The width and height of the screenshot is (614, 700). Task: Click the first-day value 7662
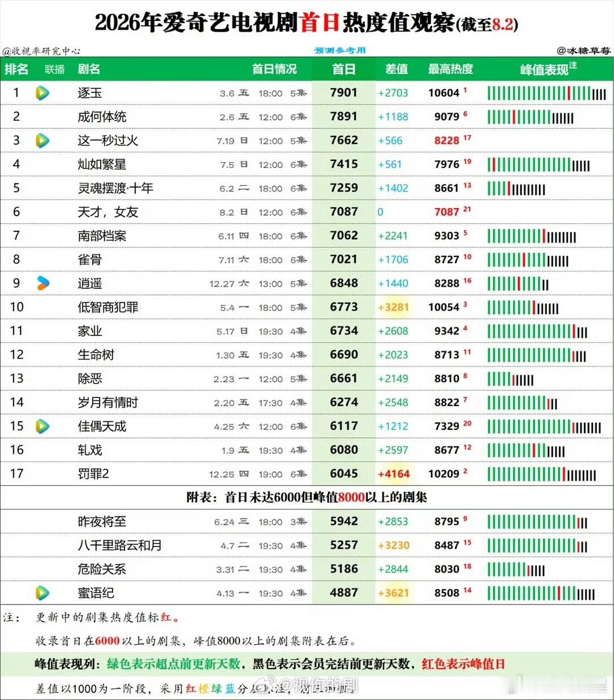(x=344, y=140)
